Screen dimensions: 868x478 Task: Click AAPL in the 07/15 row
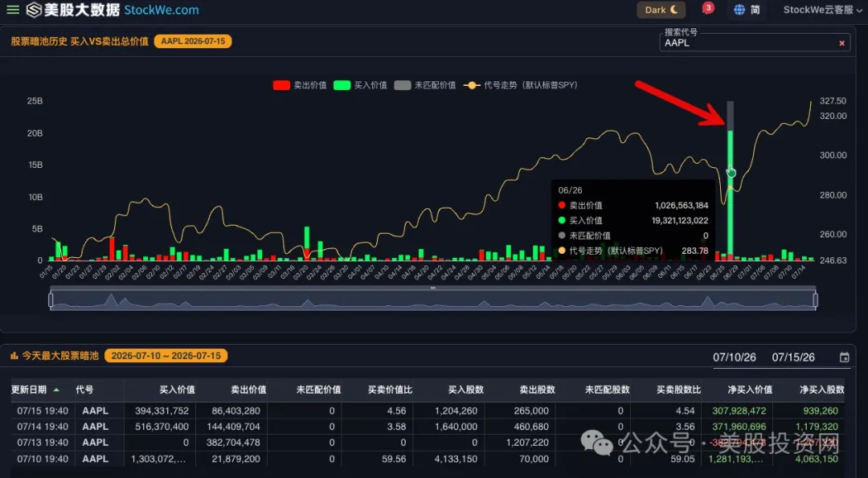95,411
